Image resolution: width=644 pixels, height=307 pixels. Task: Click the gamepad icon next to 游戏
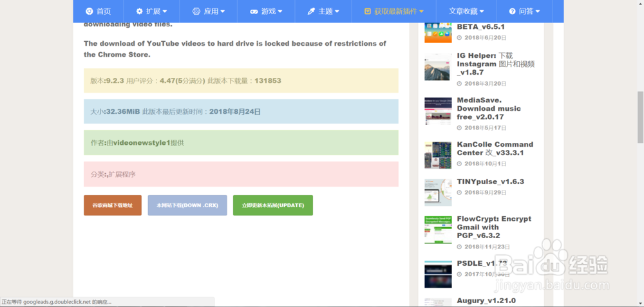pos(254,12)
